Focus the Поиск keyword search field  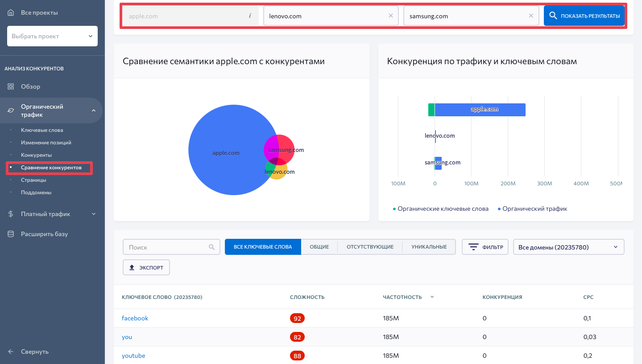pos(171,247)
